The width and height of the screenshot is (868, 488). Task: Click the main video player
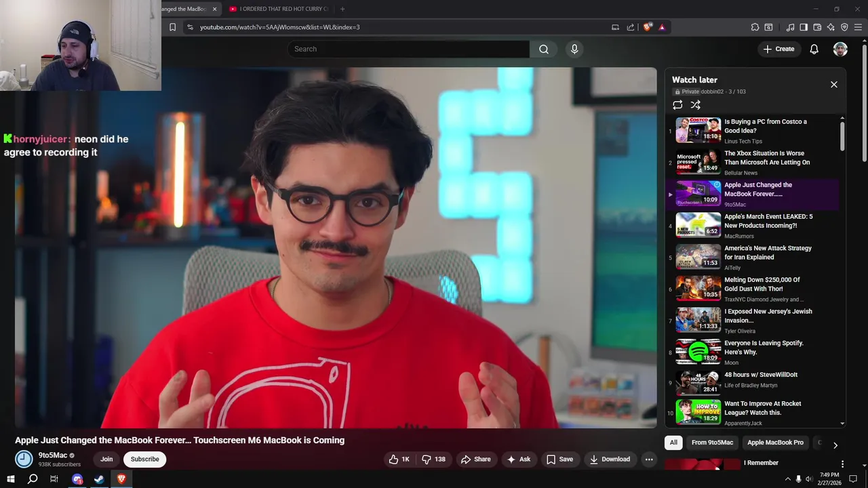[x=336, y=247]
